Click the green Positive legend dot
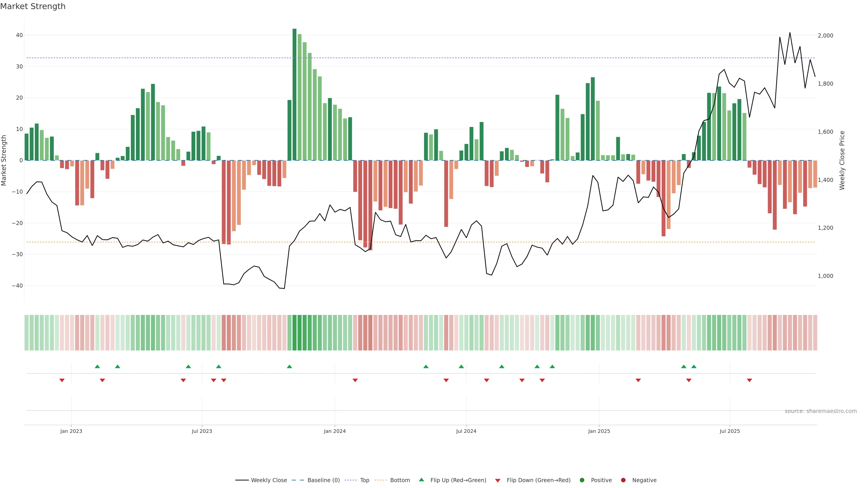This screenshot has height=488, width=868. [582, 480]
